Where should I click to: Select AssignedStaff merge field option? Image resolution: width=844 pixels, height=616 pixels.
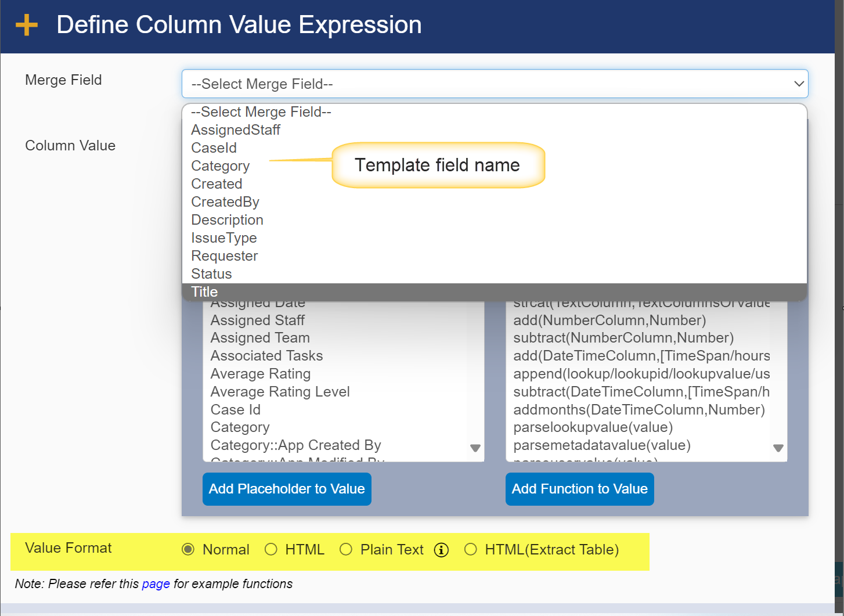[495, 130]
